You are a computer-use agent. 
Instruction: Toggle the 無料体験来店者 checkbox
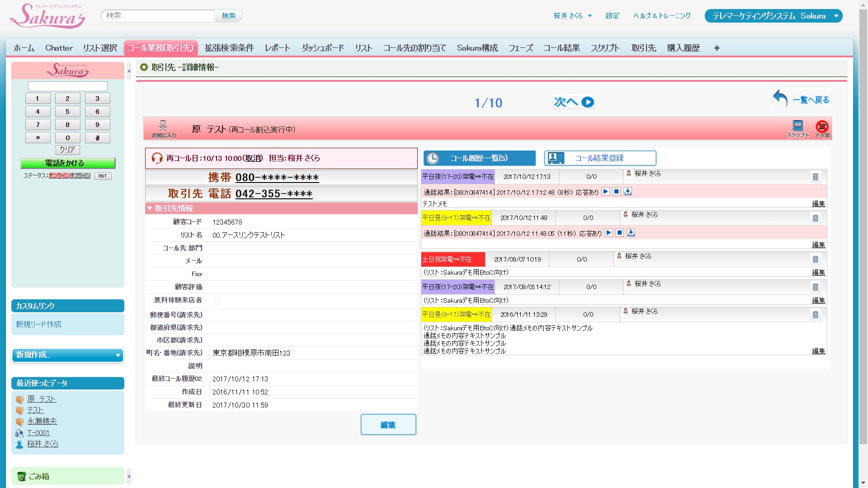(x=217, y=301)
